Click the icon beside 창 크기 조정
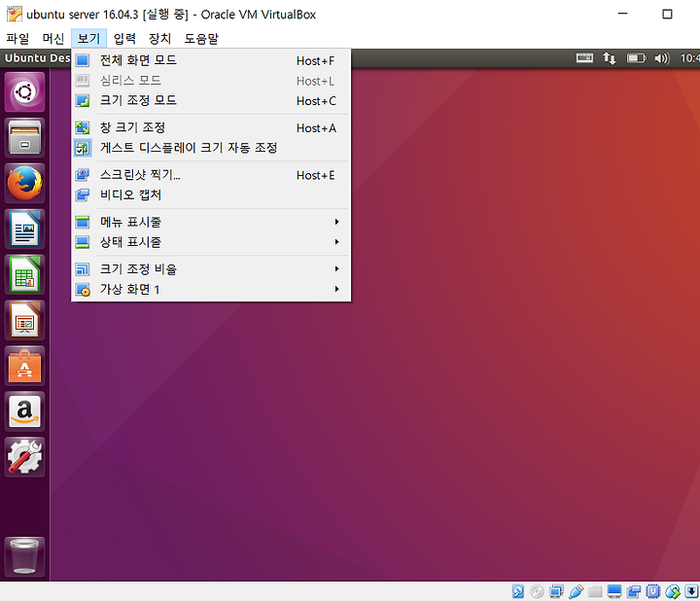Image resolution: width=700 pixels, height=601 pixels. coord(83,127)
